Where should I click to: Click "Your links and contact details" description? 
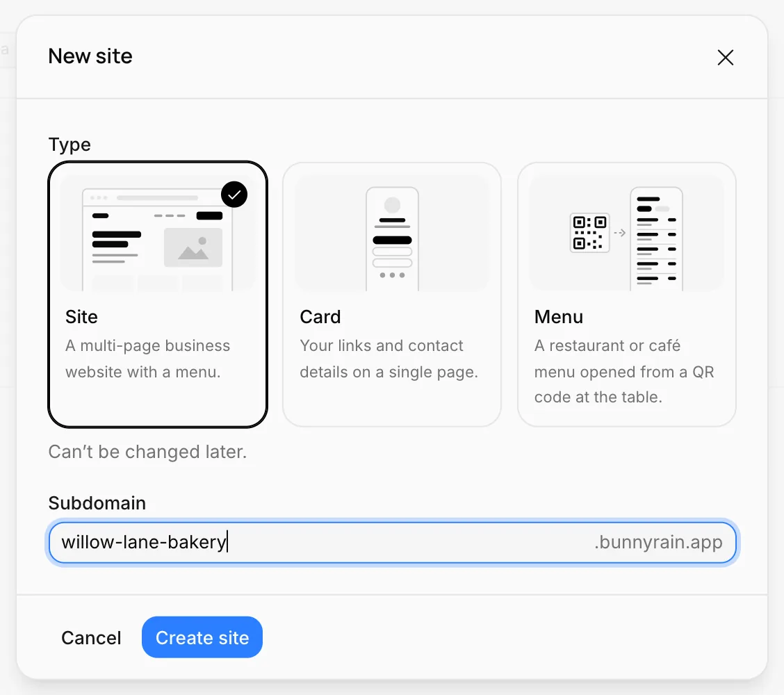pos(389,359)
